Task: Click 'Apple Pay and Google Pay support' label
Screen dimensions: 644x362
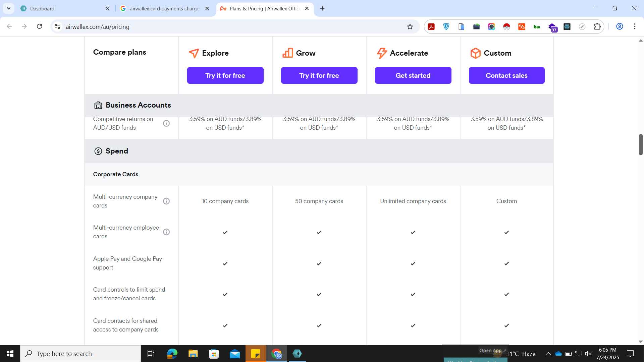Action: tap(127, 263)
